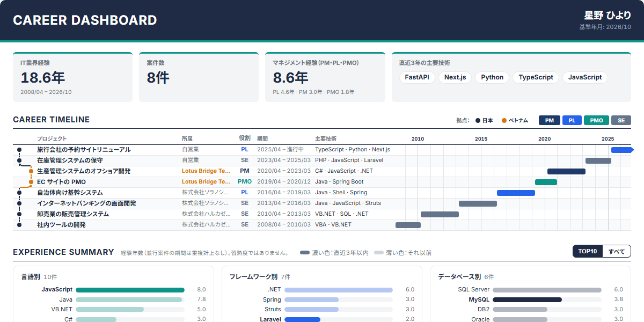Click the 濃い色:直近3年以内 legend swatch
Screen dimensions: 644x322
point(305,253)
